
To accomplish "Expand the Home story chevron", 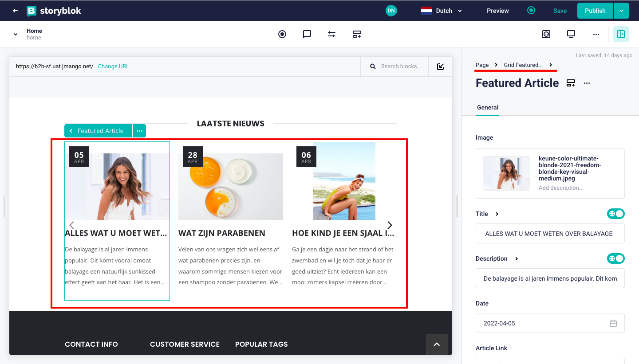I will [16, 34].
